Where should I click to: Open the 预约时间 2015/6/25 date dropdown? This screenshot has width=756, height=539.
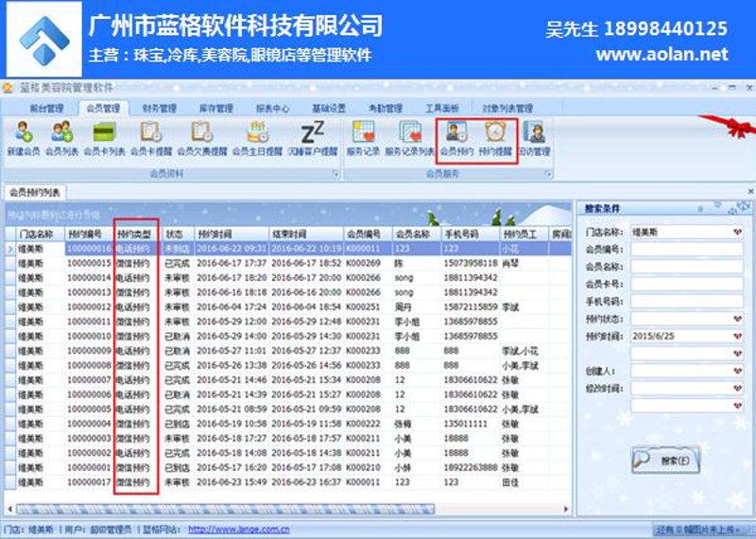click(x=737, y=337)
